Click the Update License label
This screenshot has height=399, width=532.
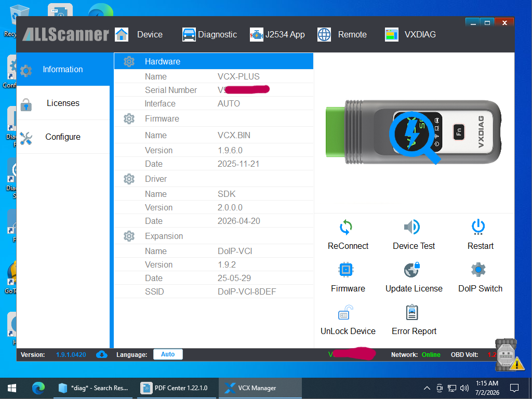pyautogui.click(x=414, y=288)
